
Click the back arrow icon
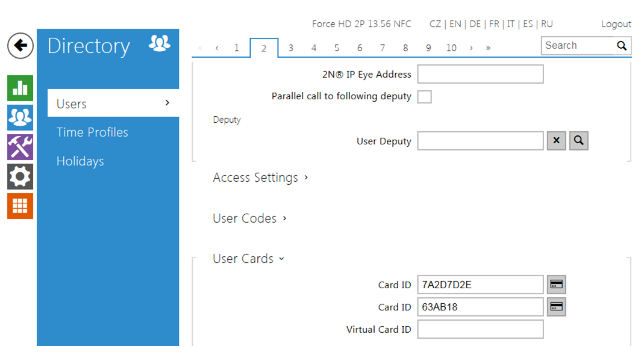[x=20, y=46]
